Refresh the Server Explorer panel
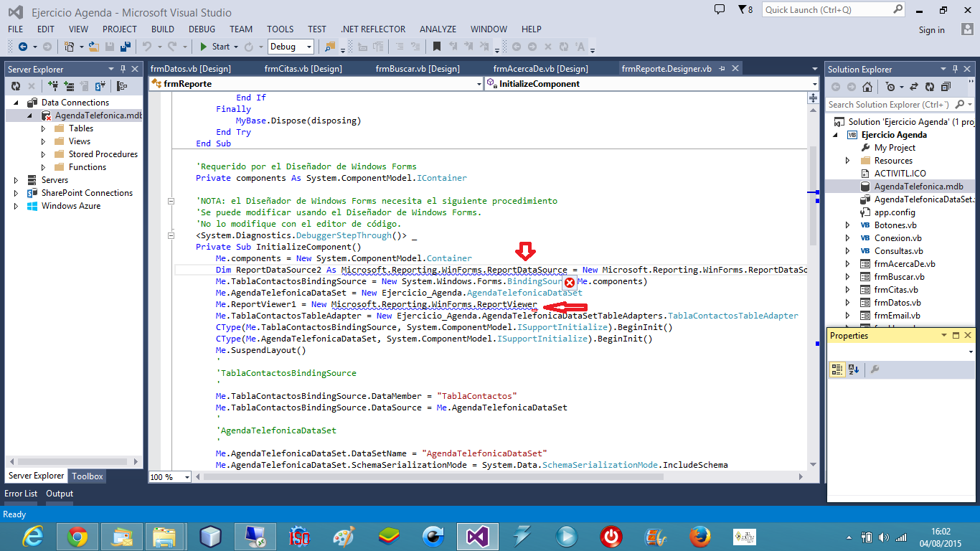Viewport: 980px width, 551px height. click(x=16, y=86)
